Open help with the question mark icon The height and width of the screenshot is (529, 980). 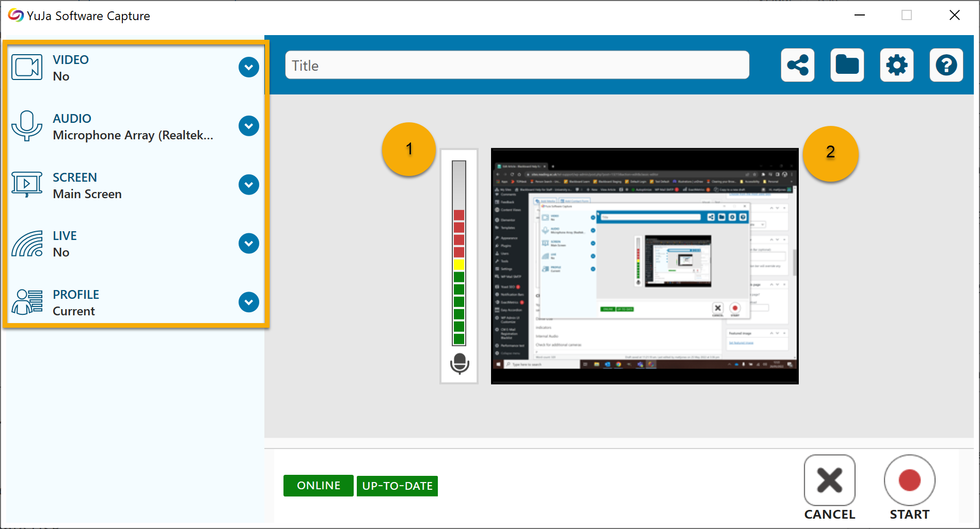[x=946, y=66]
